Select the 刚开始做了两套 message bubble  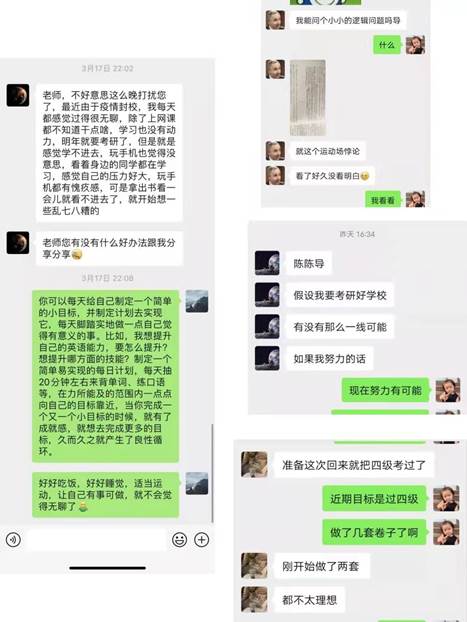[322, 566]
